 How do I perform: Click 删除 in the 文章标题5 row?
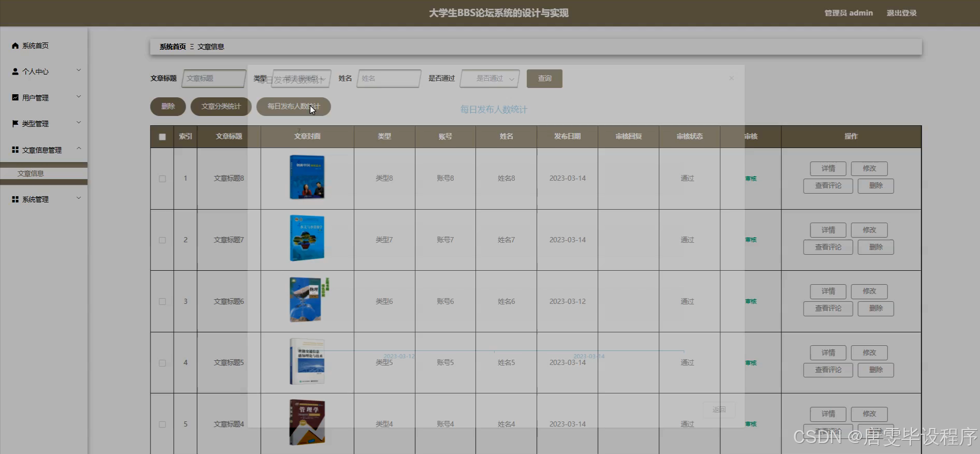tap(876, 370)
